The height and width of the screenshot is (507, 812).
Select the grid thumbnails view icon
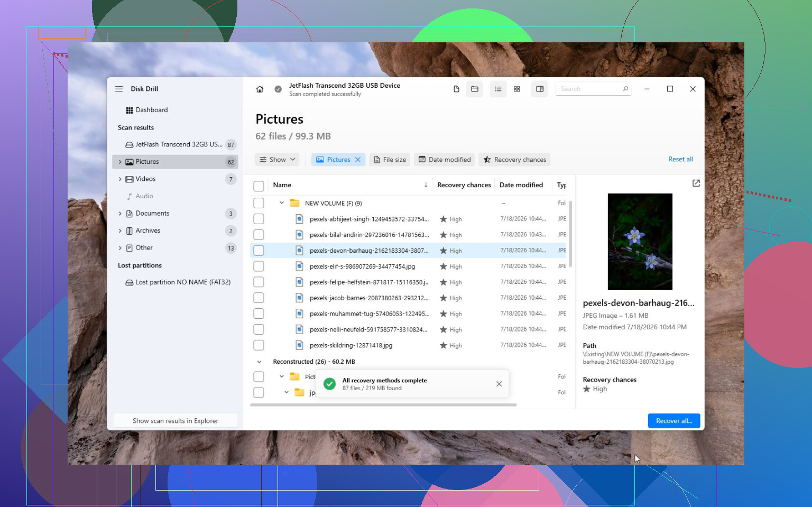click(x=517, y=89)
